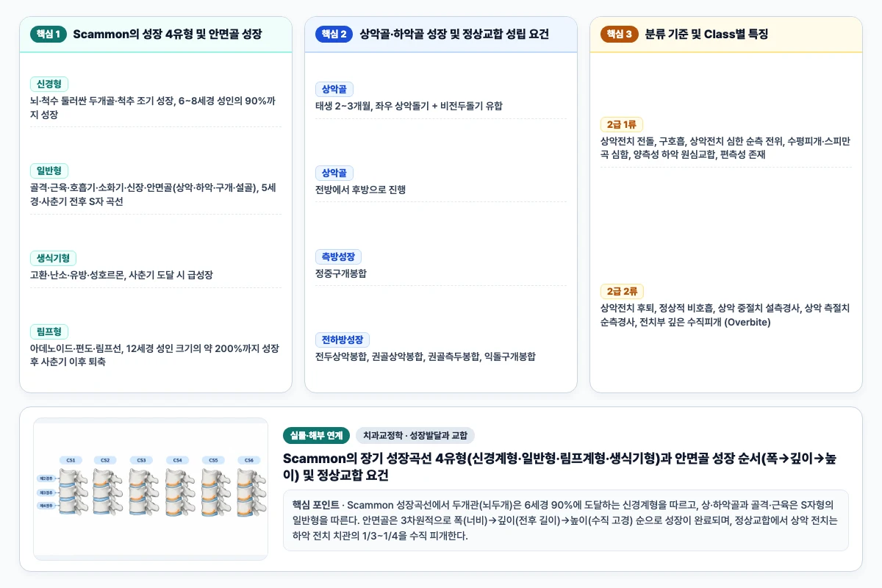
Task: Select the headline starting 'Scammon의 장기 성장곡선 4유형'
Action: (x=559, y=467)
